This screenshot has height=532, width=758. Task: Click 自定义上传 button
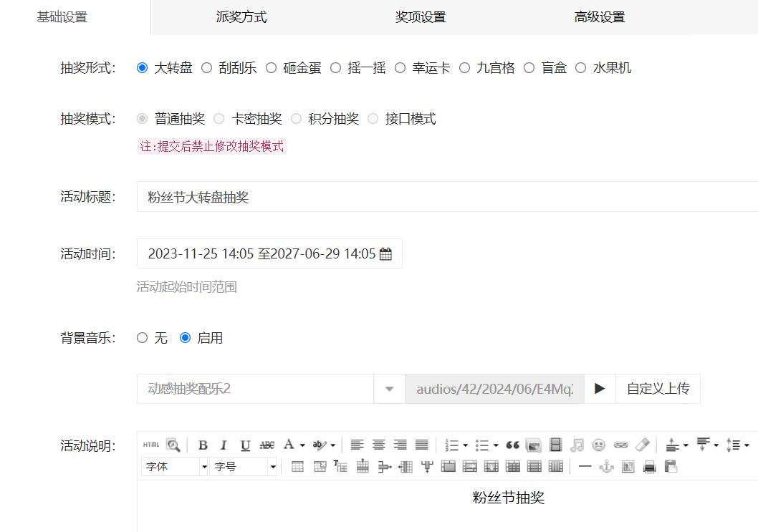pos(658,389)
